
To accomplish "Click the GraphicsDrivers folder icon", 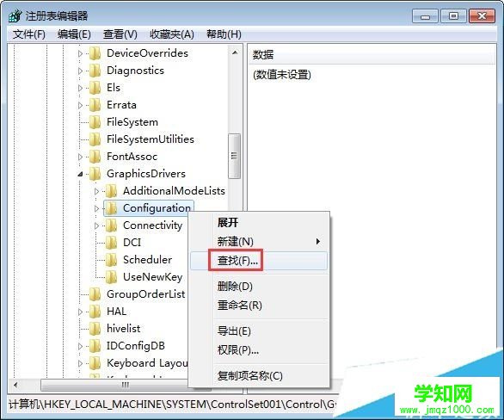I will [x=95, y=174].
